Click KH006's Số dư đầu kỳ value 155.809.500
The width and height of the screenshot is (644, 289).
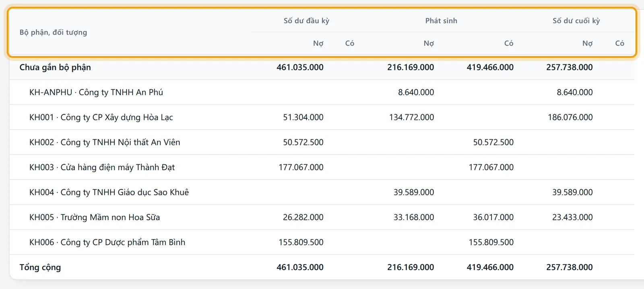(301, 242)
